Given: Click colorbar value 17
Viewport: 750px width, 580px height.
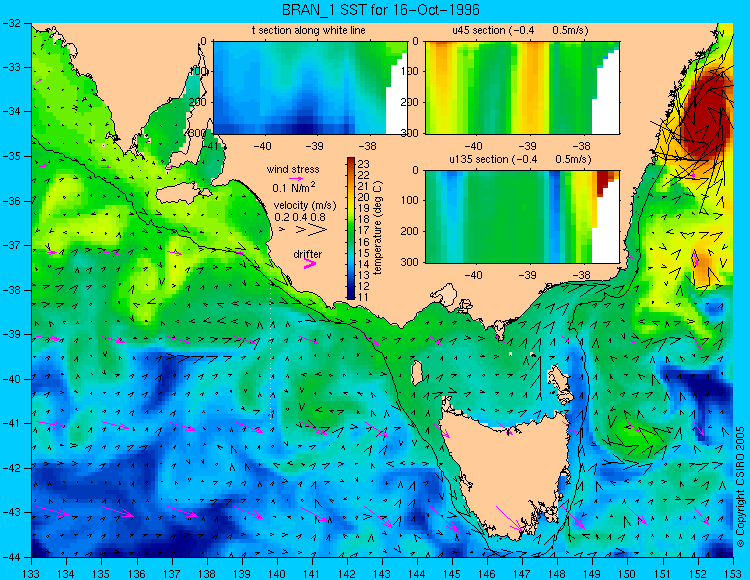Looking at the screenshot, I should point(364,231).
